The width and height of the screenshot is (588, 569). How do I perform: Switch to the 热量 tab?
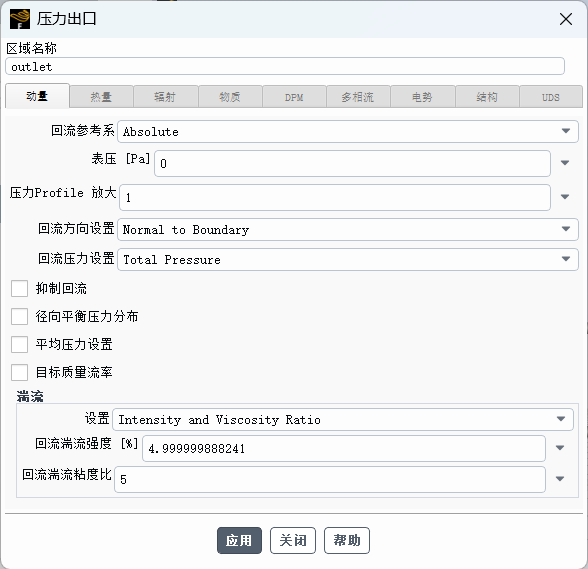(x=101, y=97)
